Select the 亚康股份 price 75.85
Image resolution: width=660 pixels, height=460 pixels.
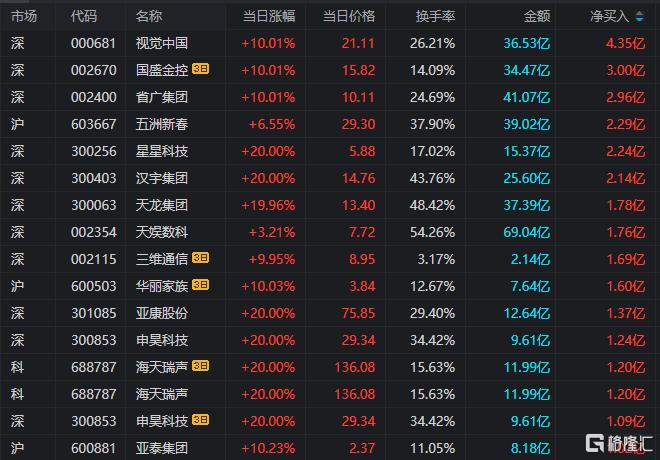(358, 313)
